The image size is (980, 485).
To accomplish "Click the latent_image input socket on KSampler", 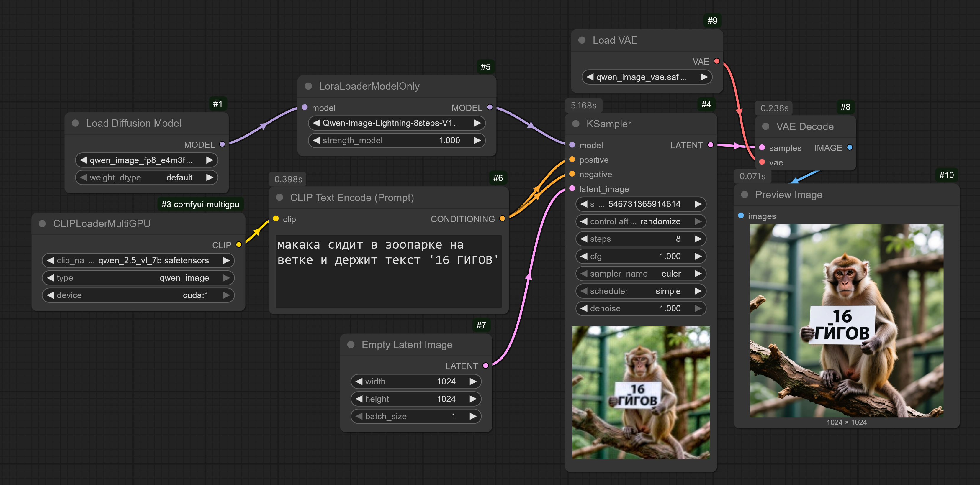I will coord(572,188).
